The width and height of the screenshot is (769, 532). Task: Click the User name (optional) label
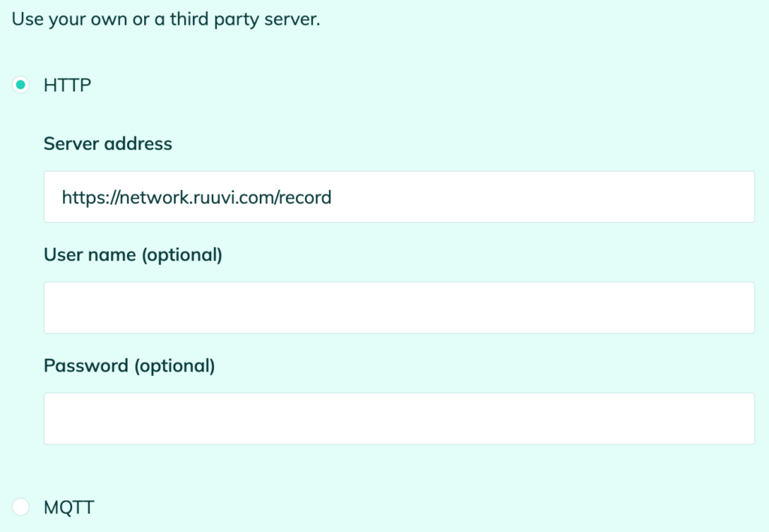coord(133,254)
